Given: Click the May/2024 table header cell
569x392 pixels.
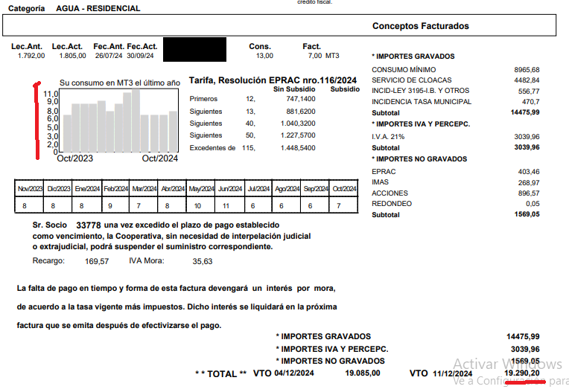Looking at the screenshot, I should [201, 189].
